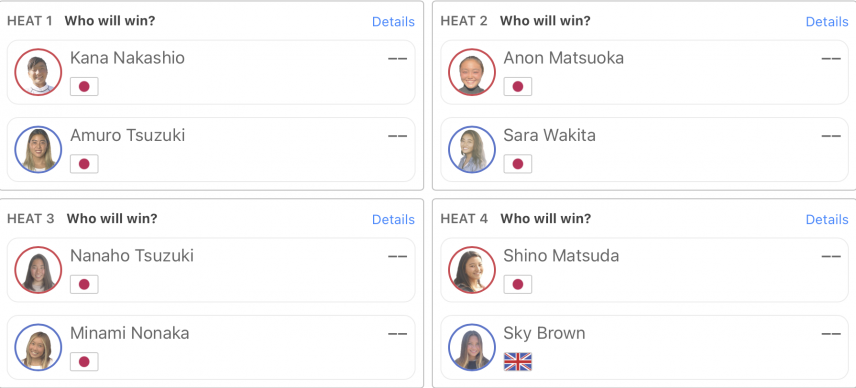Click Sky Brown's United Kingdom flag icon
Viewport: 856px width, 388px height.
[518, 362]
